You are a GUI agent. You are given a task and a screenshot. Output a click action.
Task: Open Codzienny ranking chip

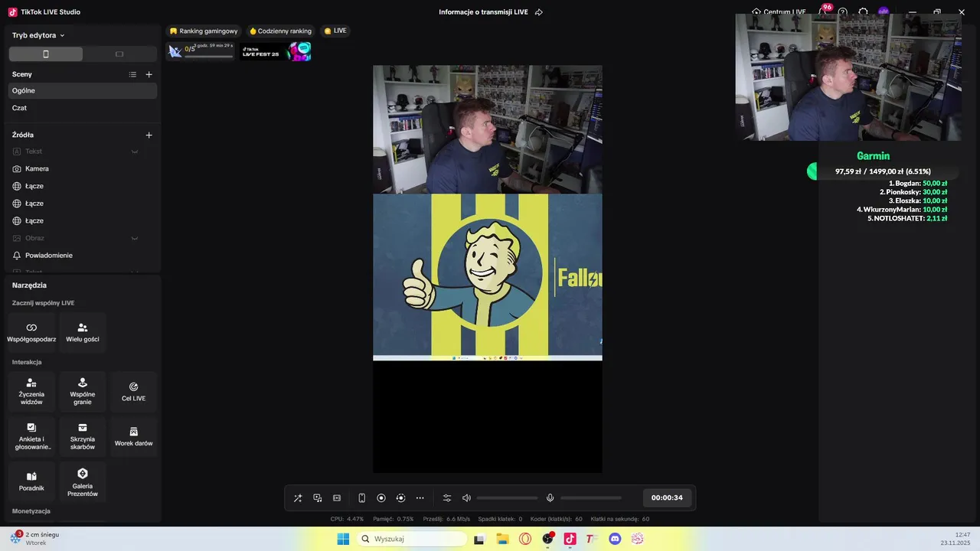pyautogui.click(x=280, y=31)
